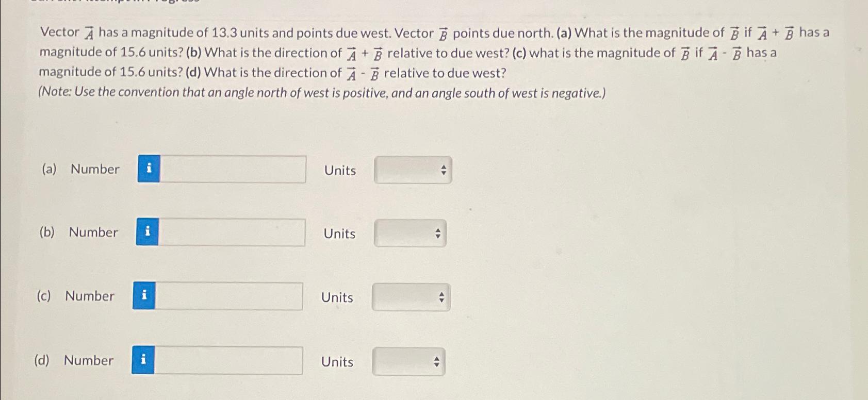Click the Number input field for part (d)

pos(230,360)
